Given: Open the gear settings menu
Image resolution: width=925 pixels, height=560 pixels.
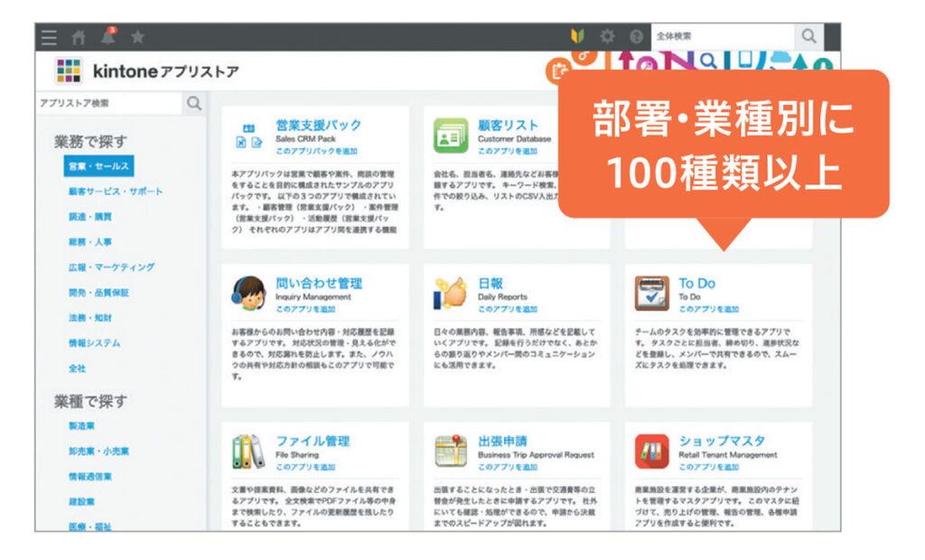Looking at the screenshot, I should tap(608, 37).
